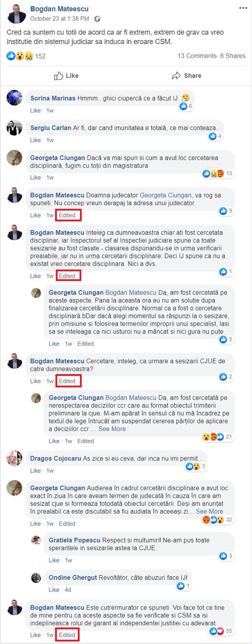Open the post's 152 reactions summary
The height and width of the screenshot is (644, 252).
[x=26, y=56]
